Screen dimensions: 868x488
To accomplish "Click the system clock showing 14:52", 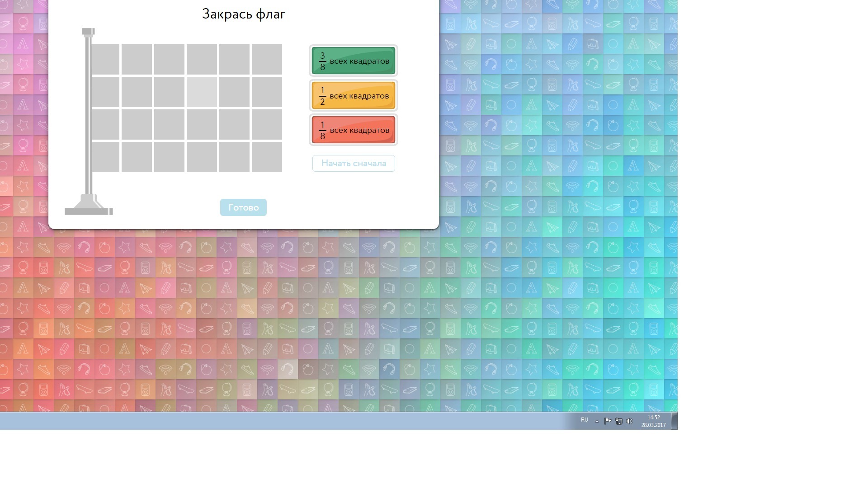I will [653, 421].
